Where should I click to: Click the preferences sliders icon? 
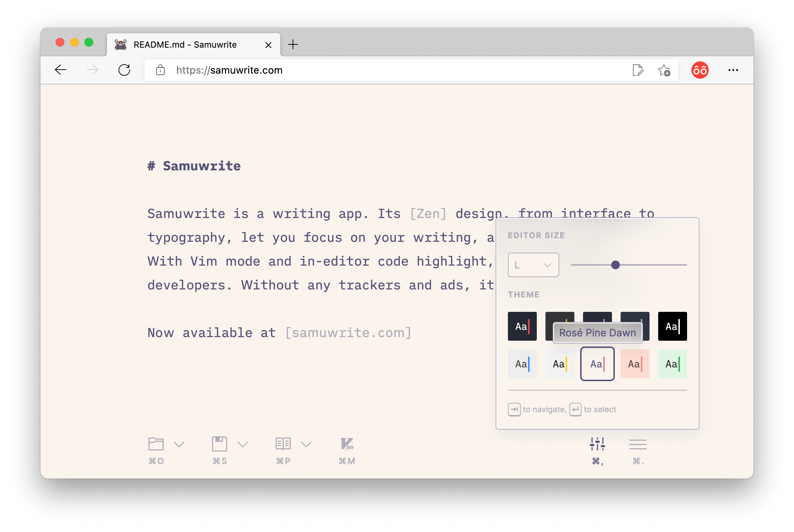tap(597, 444)
